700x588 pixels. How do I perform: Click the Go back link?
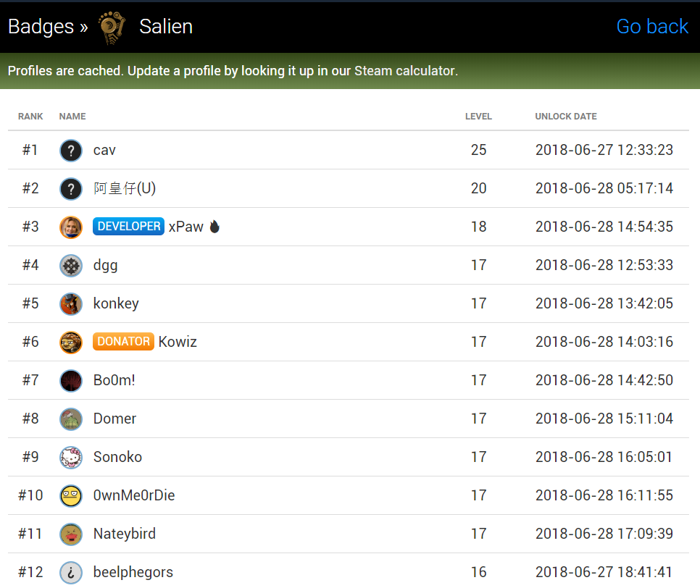tap(652, 26)
